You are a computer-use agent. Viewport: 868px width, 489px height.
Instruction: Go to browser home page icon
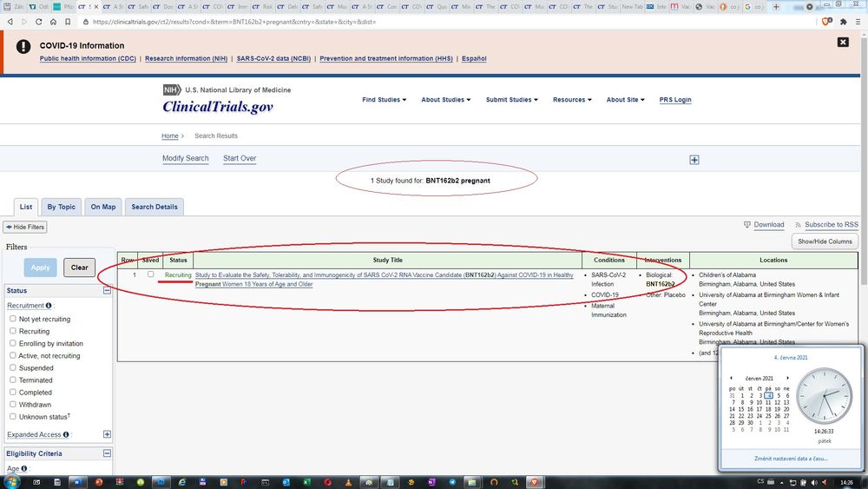click(x=53, y=22)
